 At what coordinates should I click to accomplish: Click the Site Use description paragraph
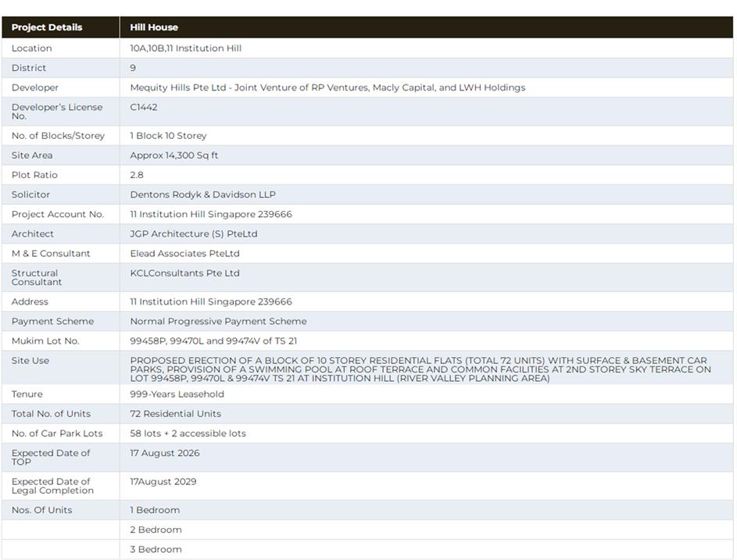(420, 369)
